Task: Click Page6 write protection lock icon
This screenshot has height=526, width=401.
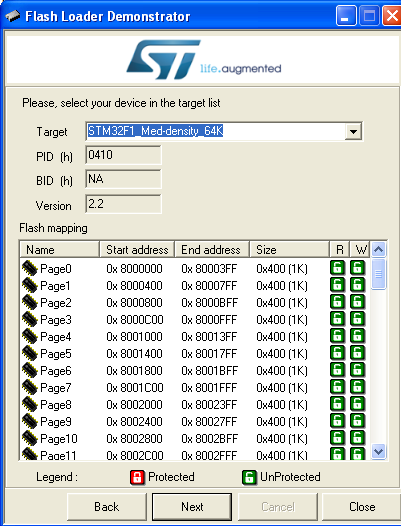Action: (x=357, y=370)
